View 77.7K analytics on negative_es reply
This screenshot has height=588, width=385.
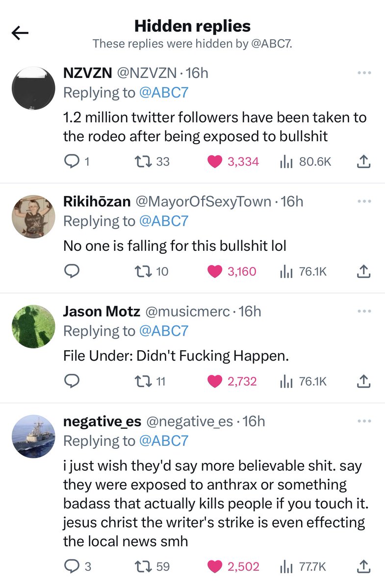pos(303,566)
